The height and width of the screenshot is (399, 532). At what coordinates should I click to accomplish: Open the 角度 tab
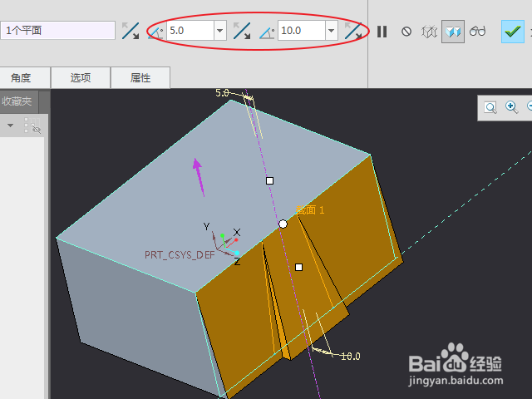[25, 77]
